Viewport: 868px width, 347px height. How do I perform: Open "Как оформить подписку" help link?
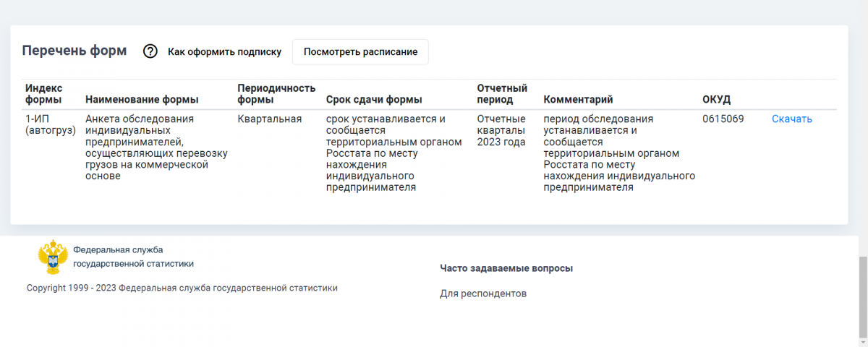pyautogui.click(x=224, y=52)
